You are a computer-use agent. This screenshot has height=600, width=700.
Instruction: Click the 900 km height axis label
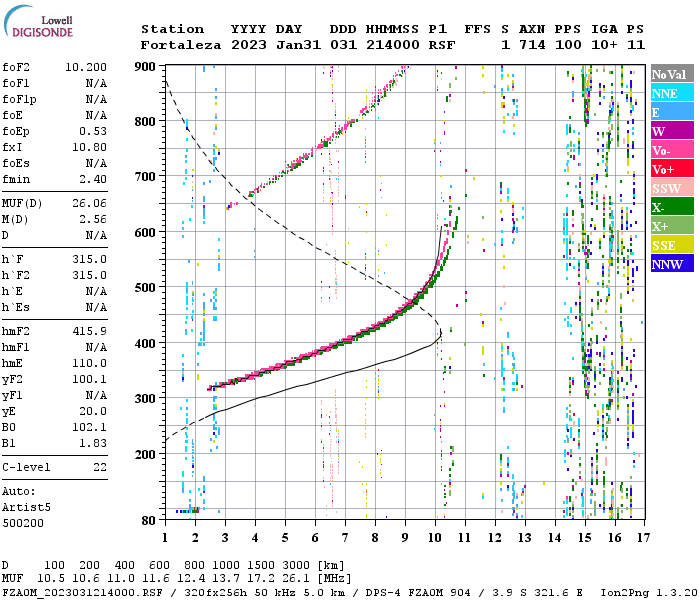pos(145,67)
